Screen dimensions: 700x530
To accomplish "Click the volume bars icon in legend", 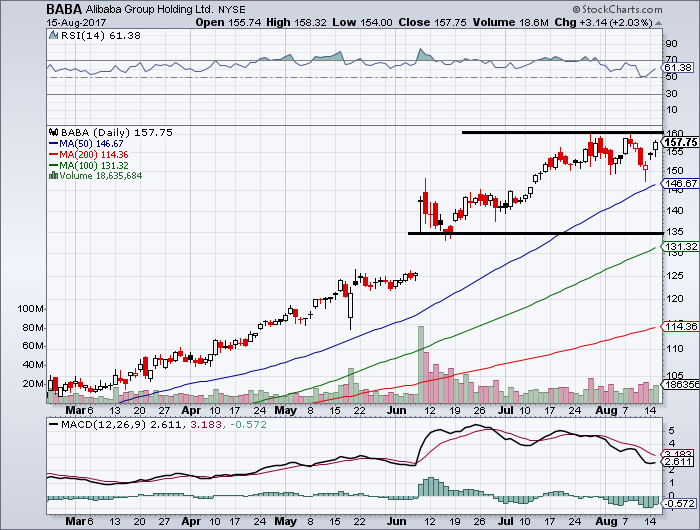I will pos(53,175).
